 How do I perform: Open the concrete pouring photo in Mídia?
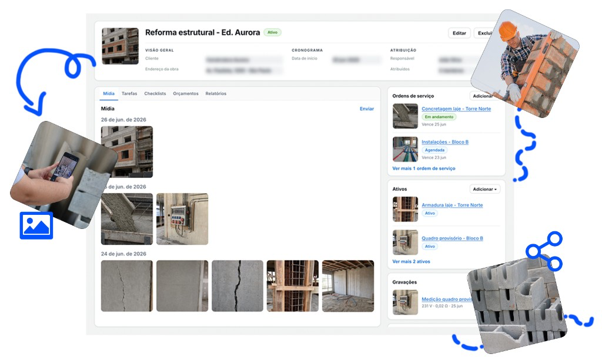pos(127,219)
